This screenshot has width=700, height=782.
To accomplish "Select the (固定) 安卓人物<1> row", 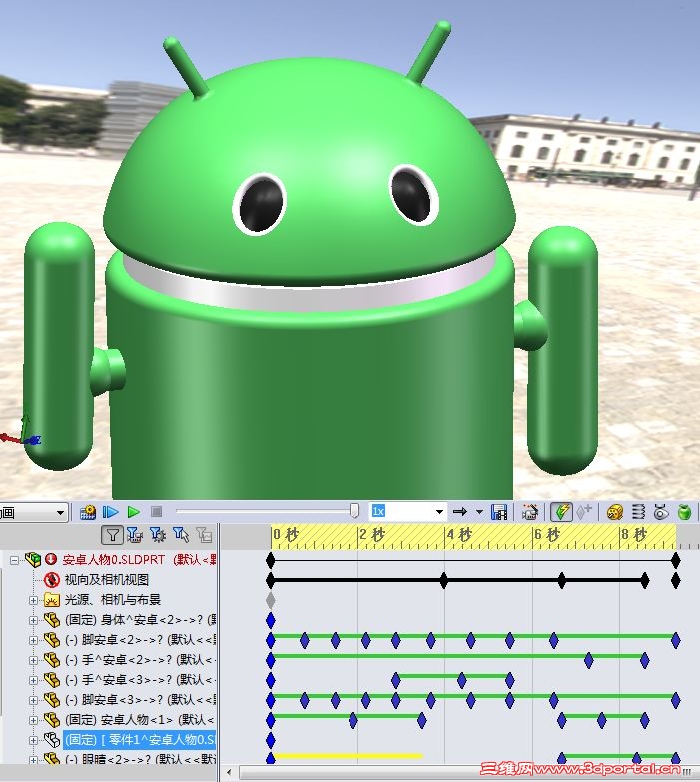I will point(140,720).
